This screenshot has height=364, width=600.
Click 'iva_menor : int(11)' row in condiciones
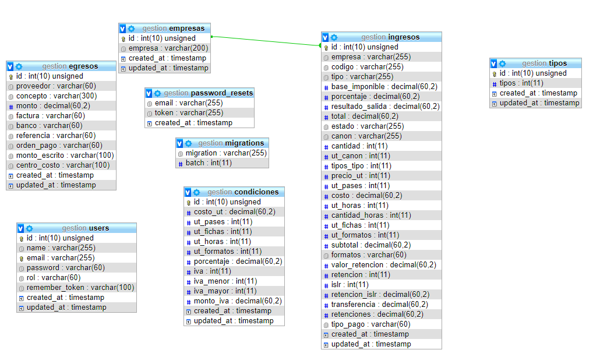[234, 281]
